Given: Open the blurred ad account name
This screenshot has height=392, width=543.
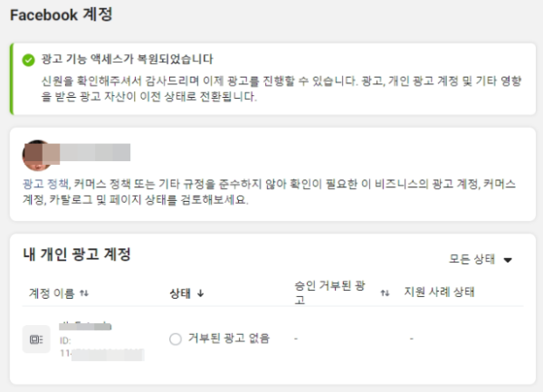Looking at the screenshot, I should pos(85,326).
